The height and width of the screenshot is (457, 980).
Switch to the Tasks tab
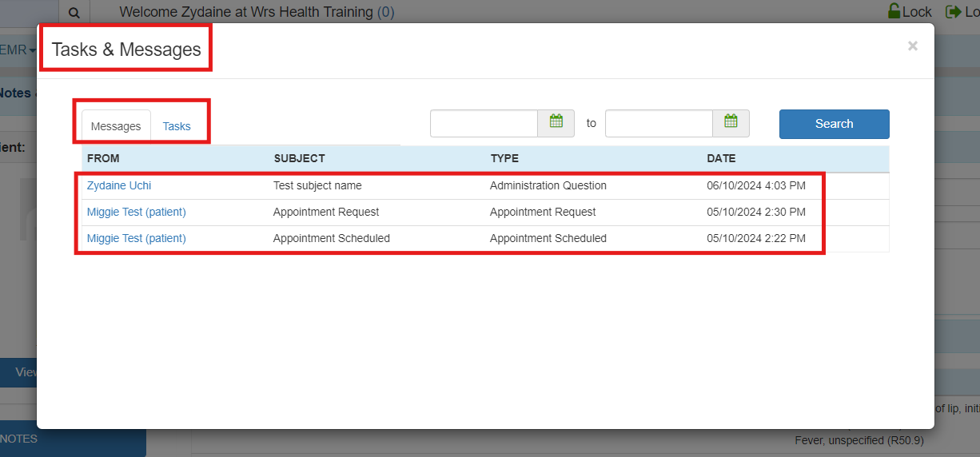click(177, 126)
